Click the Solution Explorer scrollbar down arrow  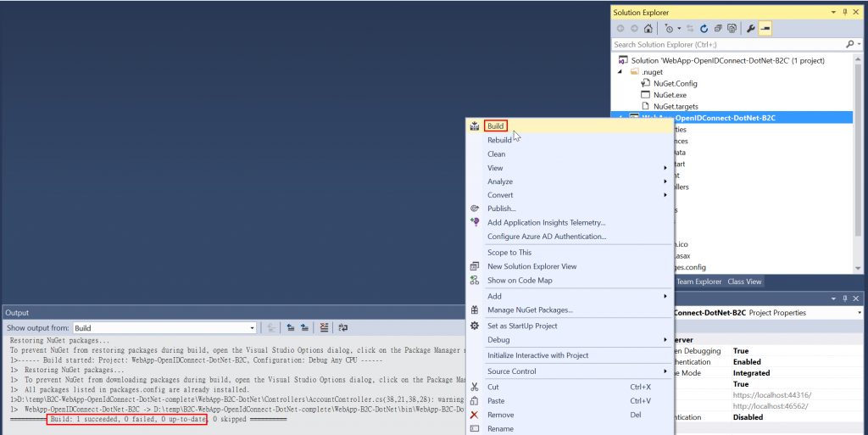click(x=858, y=269)
